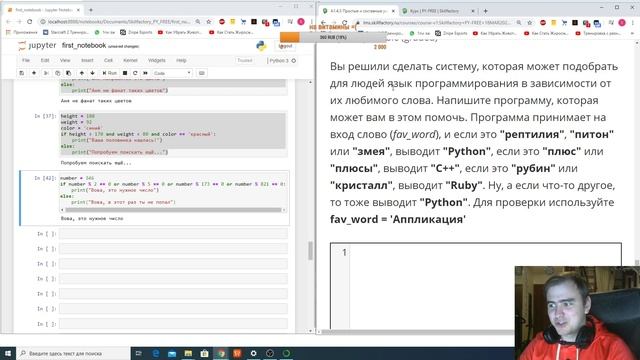Open File Explorer from the taskbar
The height and width of the screenshot is (360, 640).
click(x=188, y=353)
